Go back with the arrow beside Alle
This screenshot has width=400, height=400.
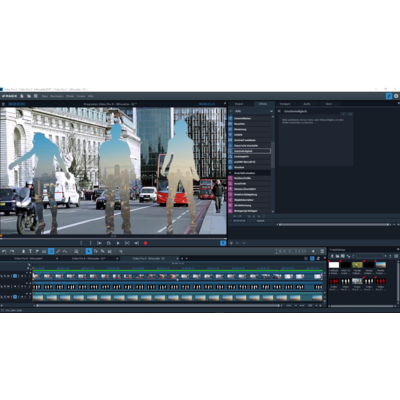click(x=231, y=111)
